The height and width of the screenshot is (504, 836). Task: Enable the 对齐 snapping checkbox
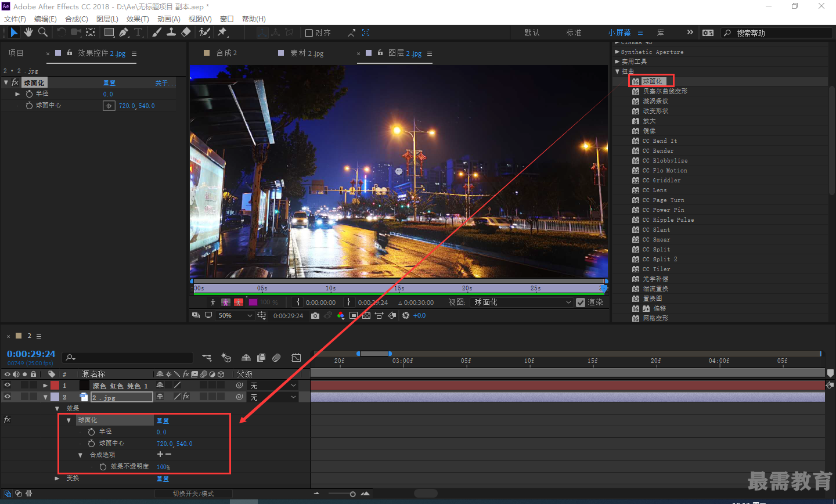pyautogui.click(x=309, y=33)
